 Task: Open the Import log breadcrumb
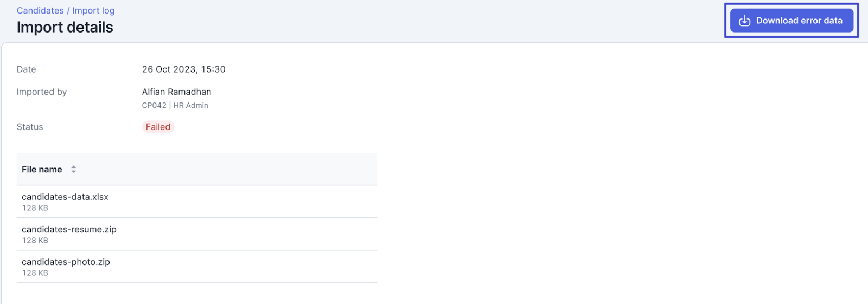tap(93, 11)
